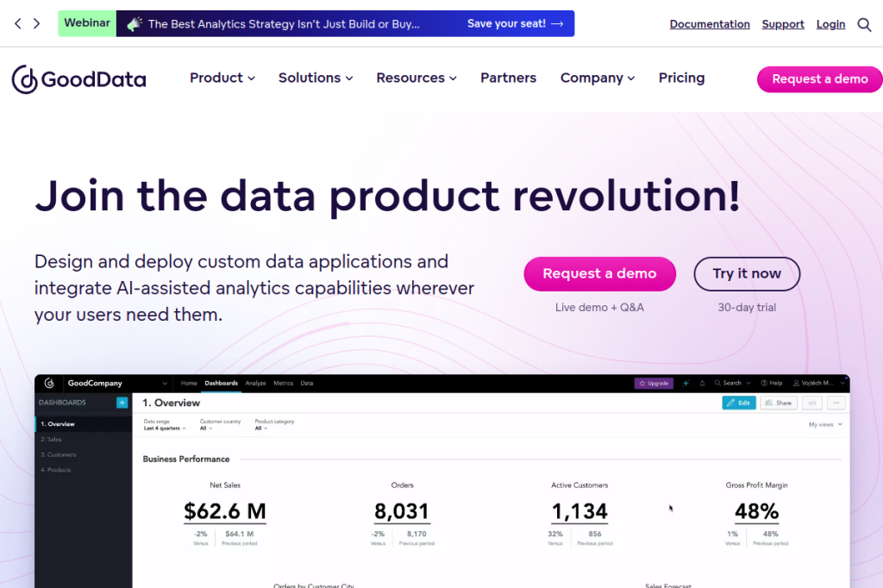
Task: Expand the Product menu
Action: 222,78
